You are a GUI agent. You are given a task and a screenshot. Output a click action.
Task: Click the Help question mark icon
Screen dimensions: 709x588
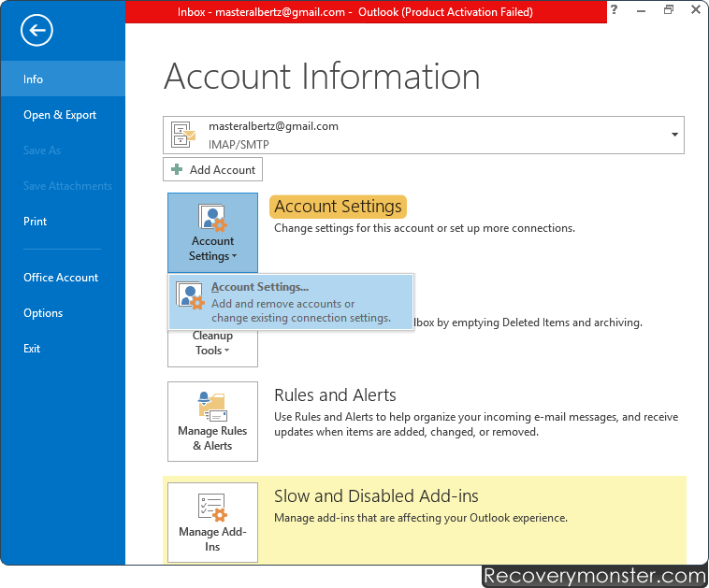click(x=614, y=9)
